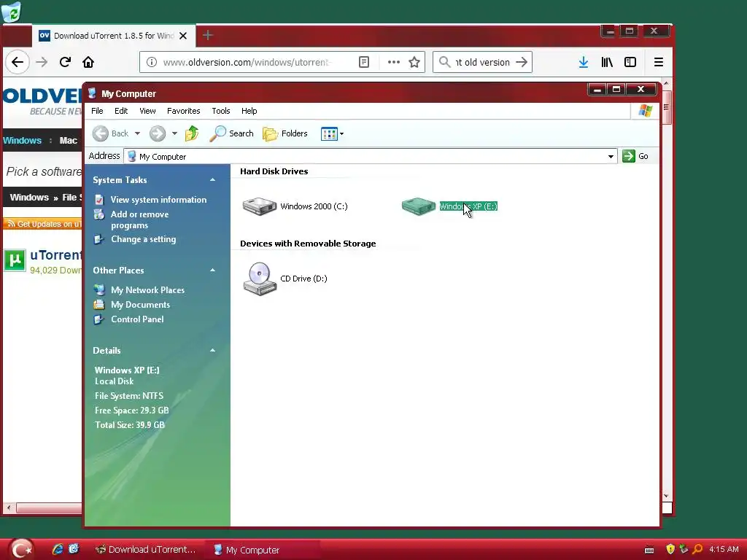Select the Windows XP (E:) drive icon

(418, 206)
